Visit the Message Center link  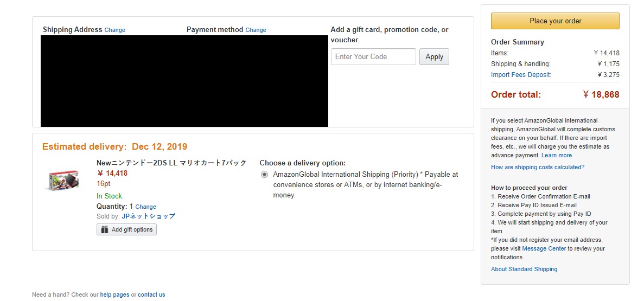pos(544,248)
